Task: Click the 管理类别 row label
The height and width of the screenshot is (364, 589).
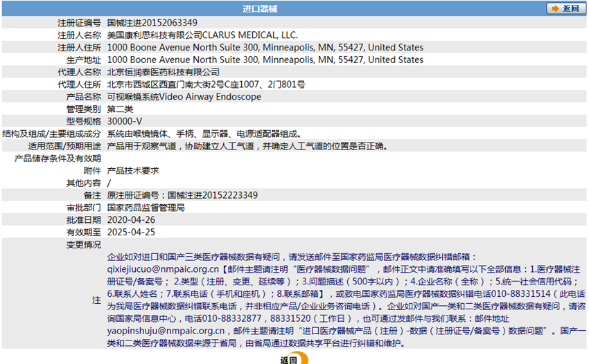Action: click(x=84, y=109)
